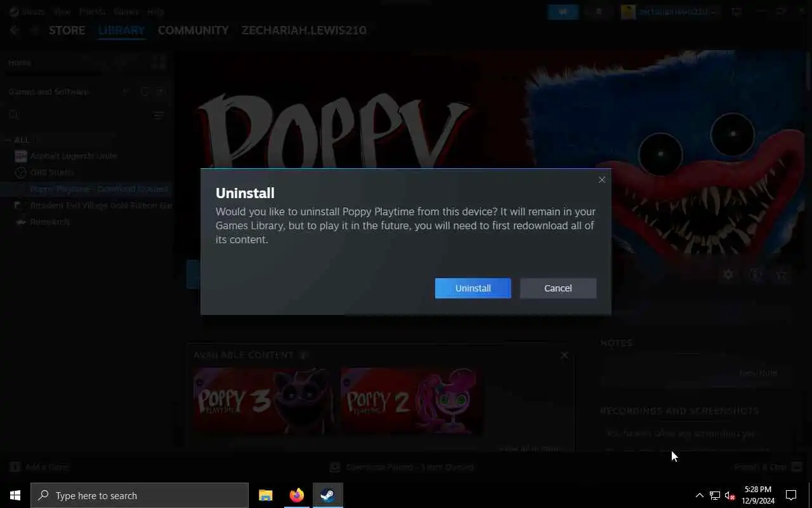The image size is (812, 508).
Task: Click the library search magnifier field
Action: point(14,115)
